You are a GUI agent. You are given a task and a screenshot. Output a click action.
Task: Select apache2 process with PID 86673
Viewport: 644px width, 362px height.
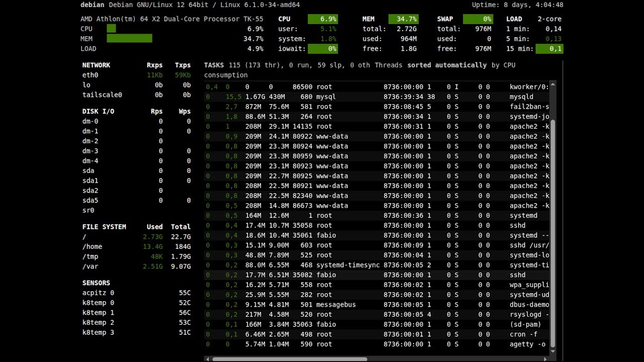(x=377, y=206)
